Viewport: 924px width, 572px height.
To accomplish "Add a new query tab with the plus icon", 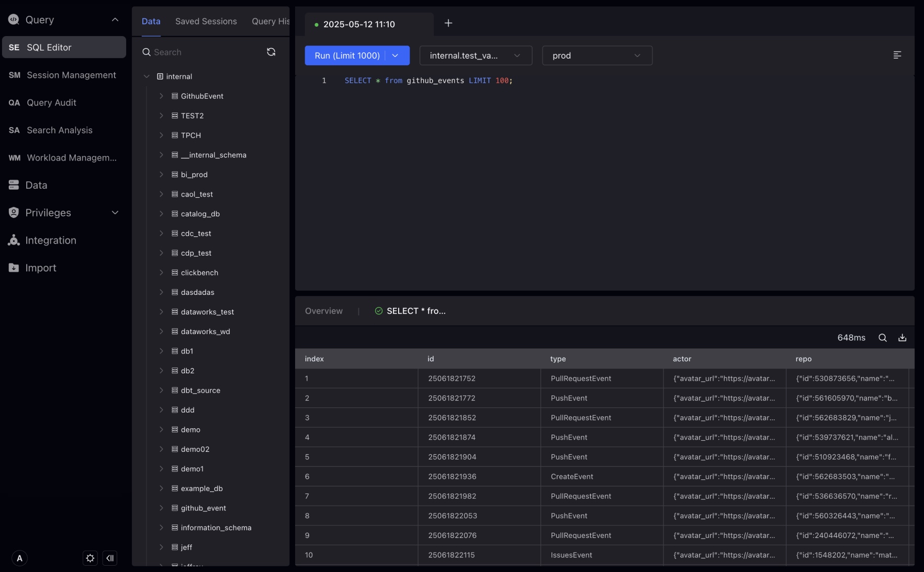I will [448, 23].
